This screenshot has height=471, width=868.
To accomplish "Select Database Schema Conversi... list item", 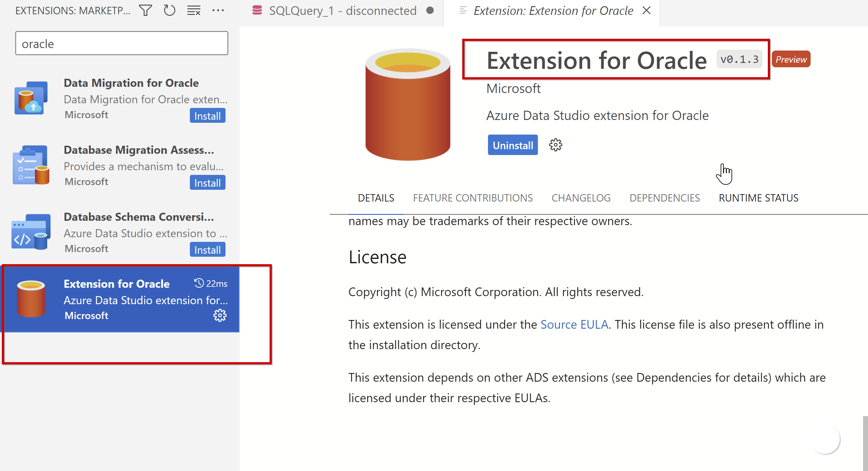I will pyautogui.click(x=120, y=232).
